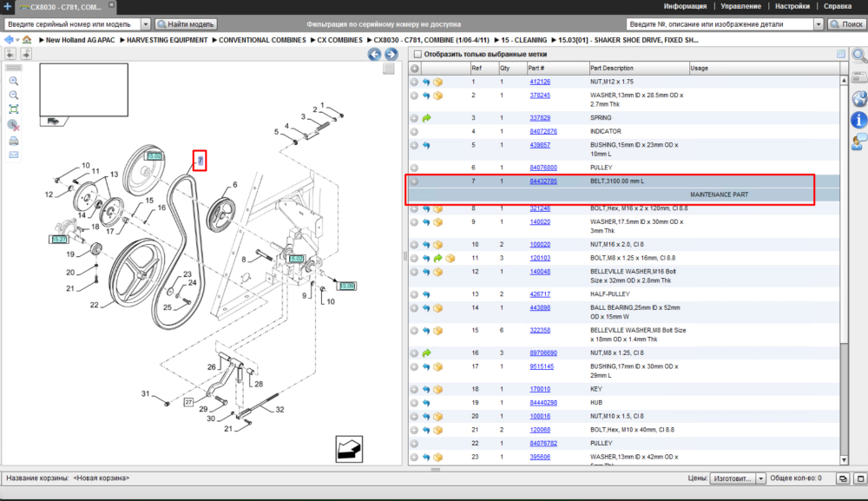The width and height of the screenshot is (868, 501).
Task: Click copy basket icon in status bar
Action: (843, 478)
